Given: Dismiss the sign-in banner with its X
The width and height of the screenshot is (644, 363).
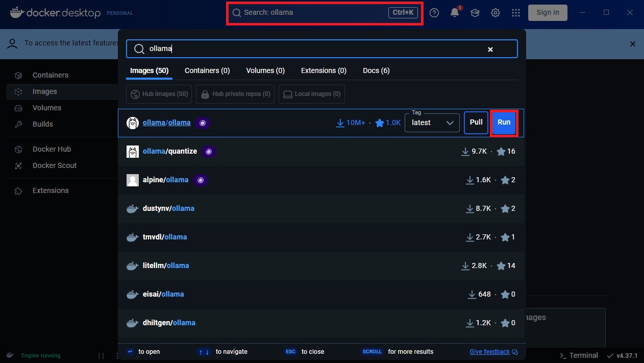Looking at the screenshot, I should 633,44.
